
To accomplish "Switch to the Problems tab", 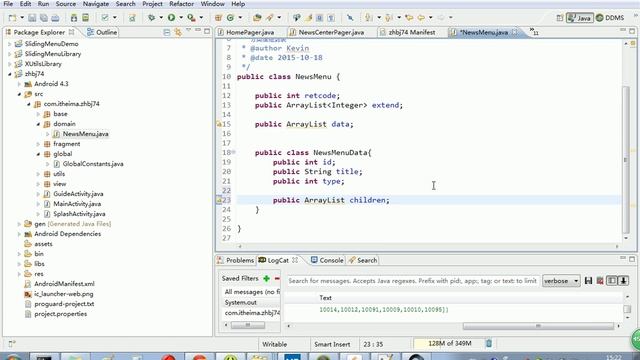I will 236,260.
